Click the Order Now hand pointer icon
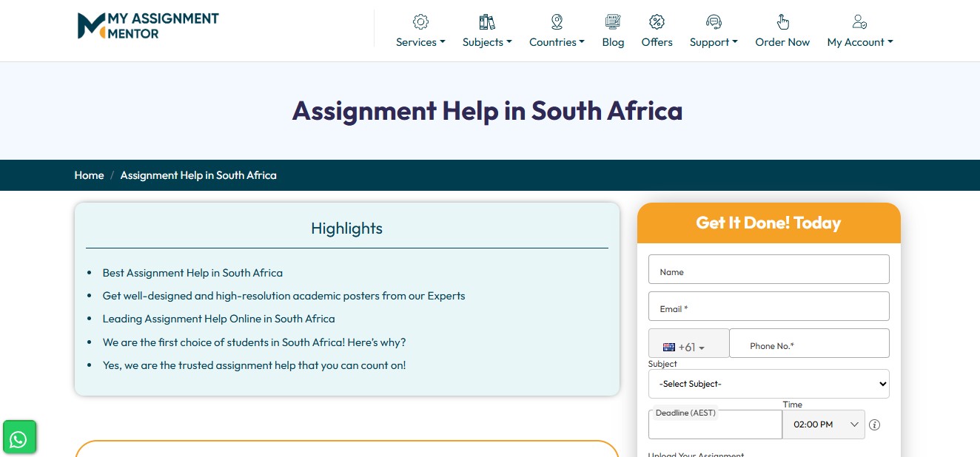 [x=782, y=21]
